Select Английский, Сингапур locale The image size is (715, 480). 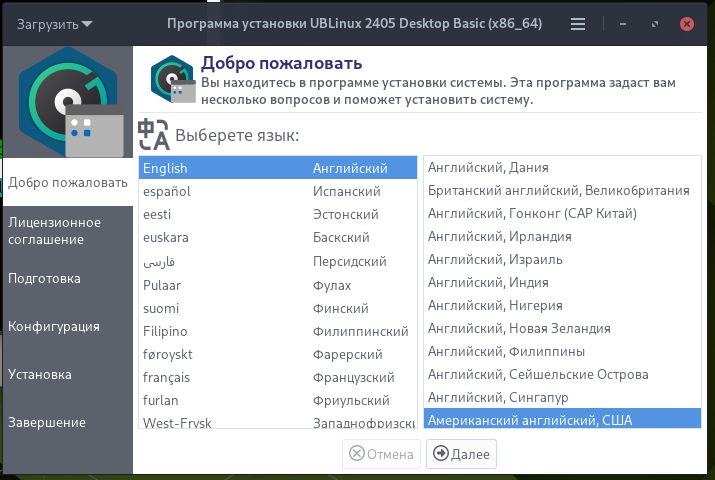(562, 397)
